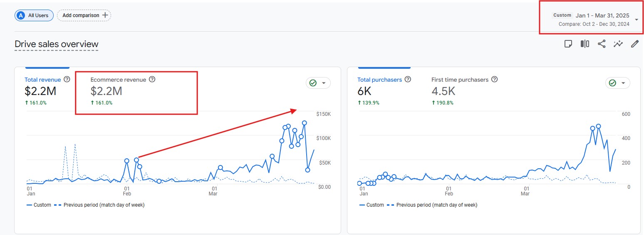Add a new comparison
The width and height of the screenshot is (644, 235).
(x=84, y=15)
